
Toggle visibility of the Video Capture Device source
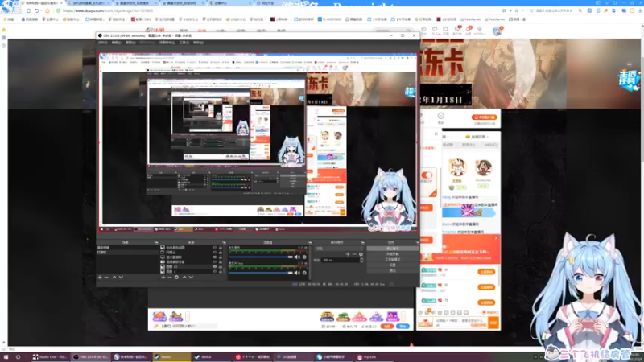coord(214,262)
